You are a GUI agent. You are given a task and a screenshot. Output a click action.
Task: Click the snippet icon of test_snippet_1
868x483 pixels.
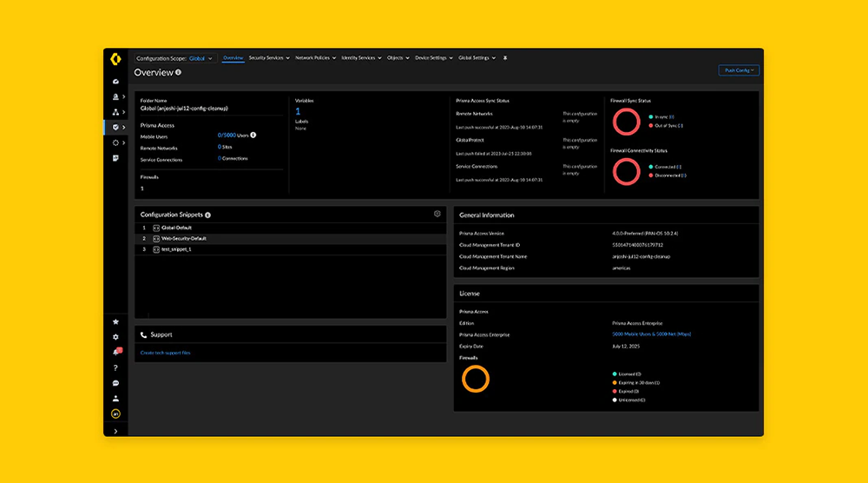tap(156, 249)
